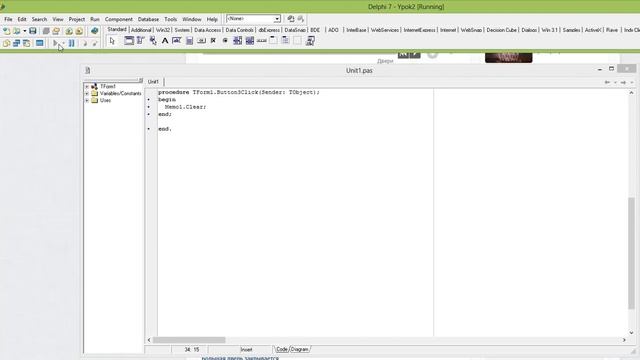Switch to the Additional palette tab
This screenshot has height=360, width=640.
(141, 30)
